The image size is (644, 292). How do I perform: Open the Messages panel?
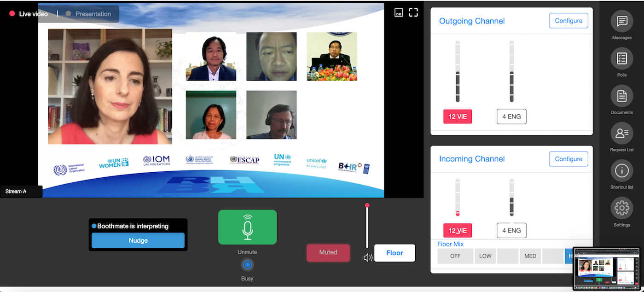click(621, 22)
